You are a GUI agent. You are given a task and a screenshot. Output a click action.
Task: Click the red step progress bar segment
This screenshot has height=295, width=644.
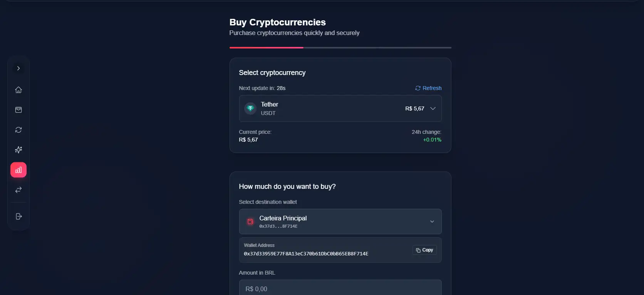click(x=266, y=48)
